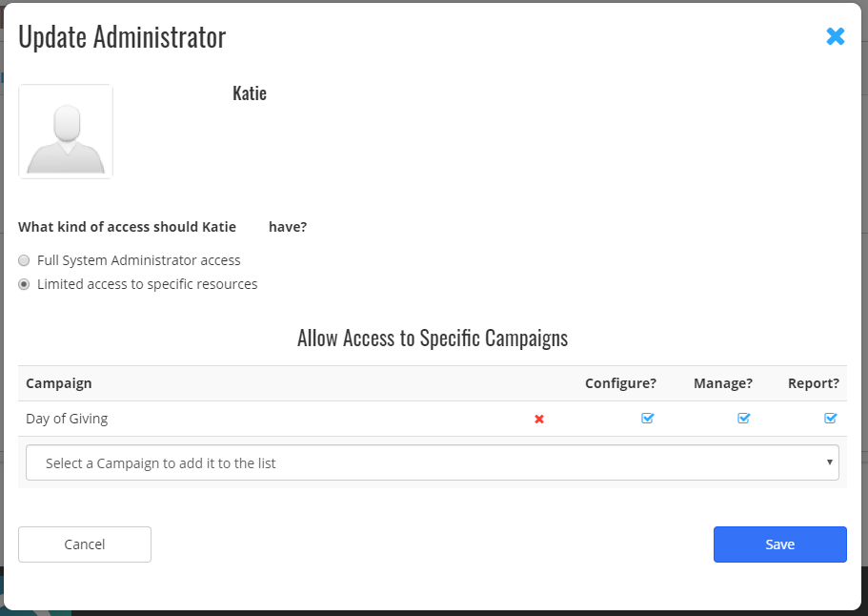Click the Campaign column header
Image resolution: width=868 pixels, height=616 pixels.
(58, 382)
